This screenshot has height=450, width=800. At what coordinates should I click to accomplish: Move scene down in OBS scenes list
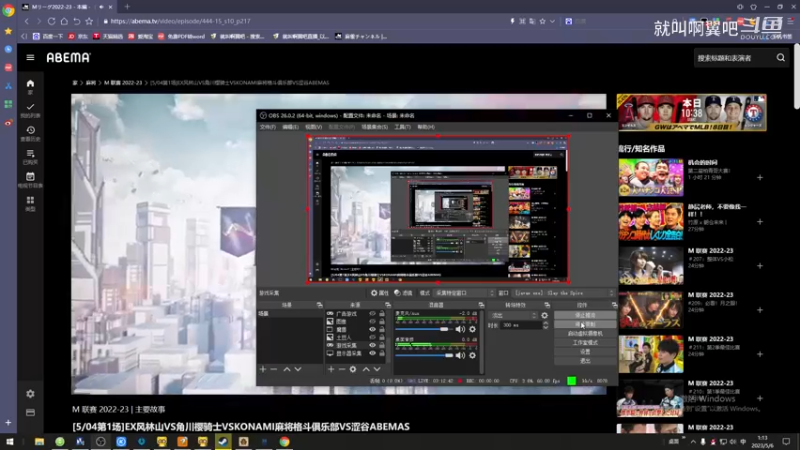(x=298, y=369)
